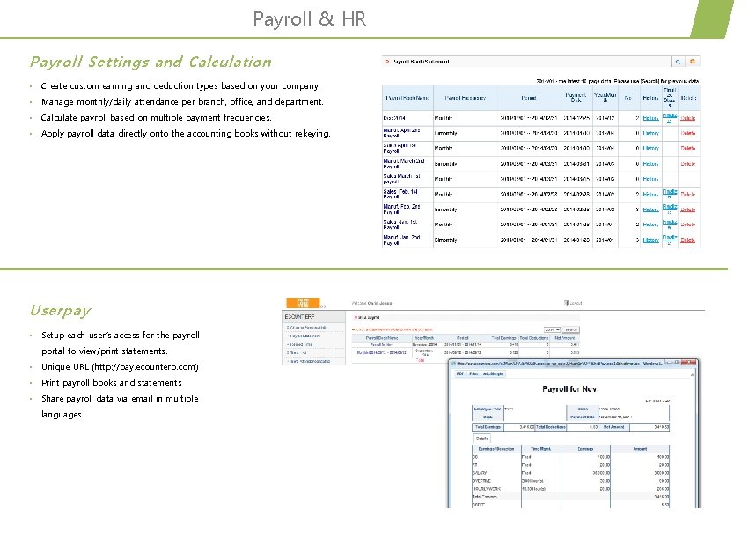Open Change Personal Info in ECOUNT ERP sidebar
756x539 pixels.
point(306,328)
